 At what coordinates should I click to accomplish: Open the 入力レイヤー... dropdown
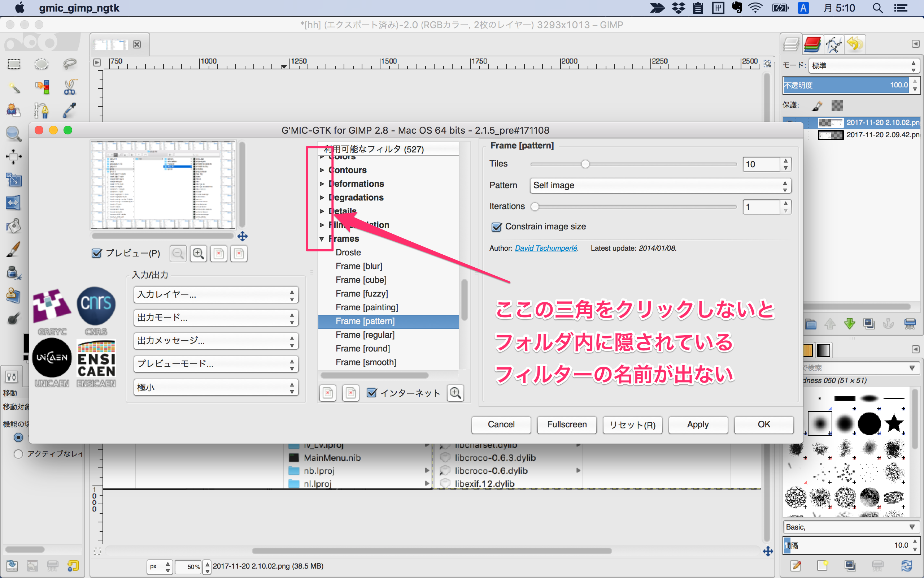pos(216,295)
